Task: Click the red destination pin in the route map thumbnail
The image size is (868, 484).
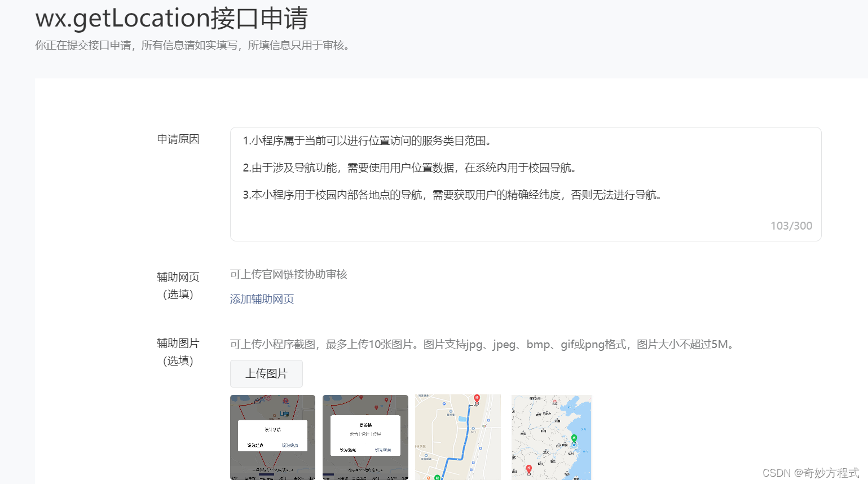Action: (477, 398)
